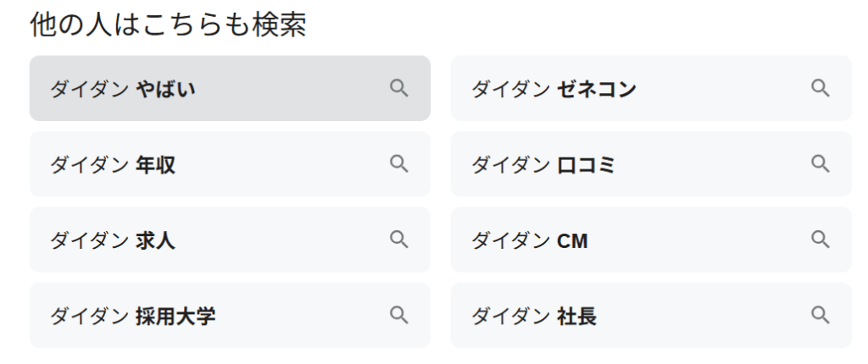This screenshot has width=868, height=364.
Task: Click the bold word やばい
Action: point(165,89)
